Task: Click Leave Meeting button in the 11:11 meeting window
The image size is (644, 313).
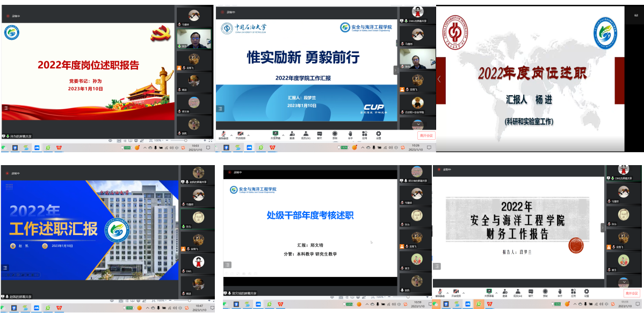Action: 631,293
